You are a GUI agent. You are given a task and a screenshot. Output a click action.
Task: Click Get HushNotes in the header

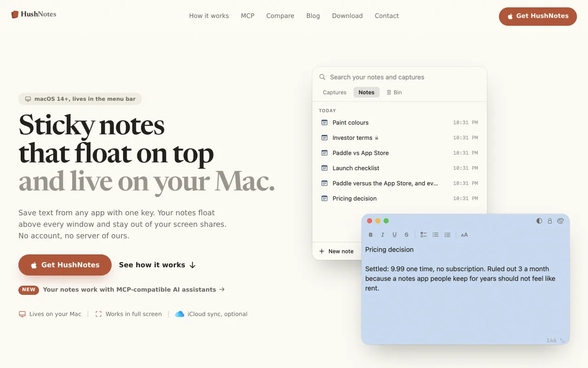click(538, 16)
